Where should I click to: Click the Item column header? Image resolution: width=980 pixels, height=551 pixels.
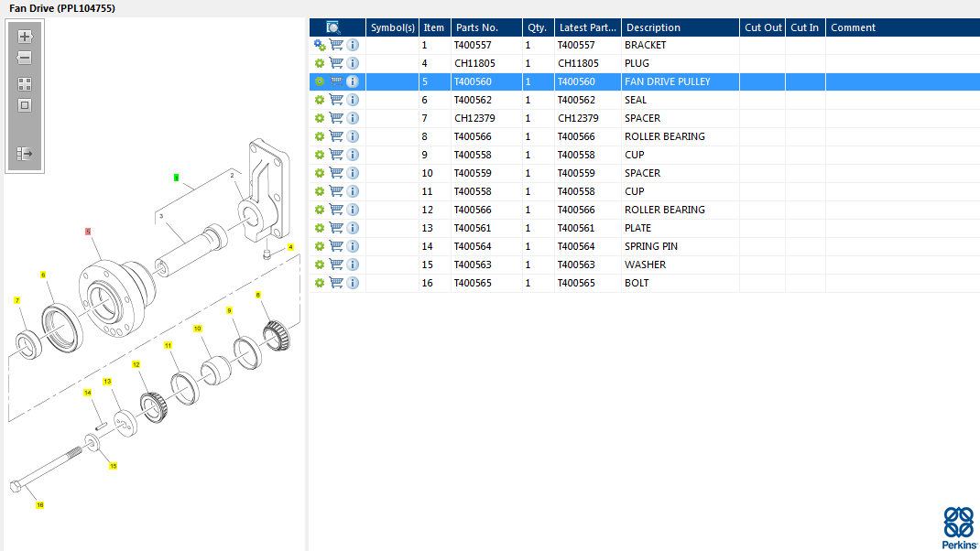point(433,27)
